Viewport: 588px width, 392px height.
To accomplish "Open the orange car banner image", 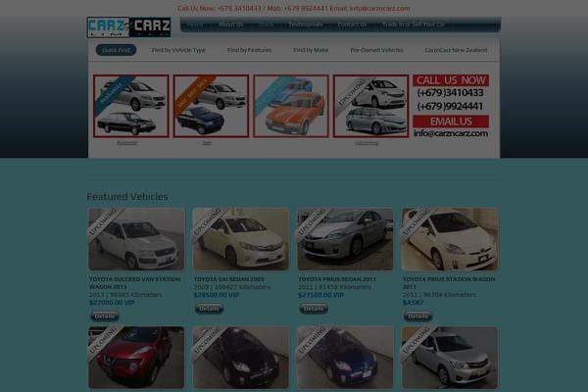I will tap(291, 106).
